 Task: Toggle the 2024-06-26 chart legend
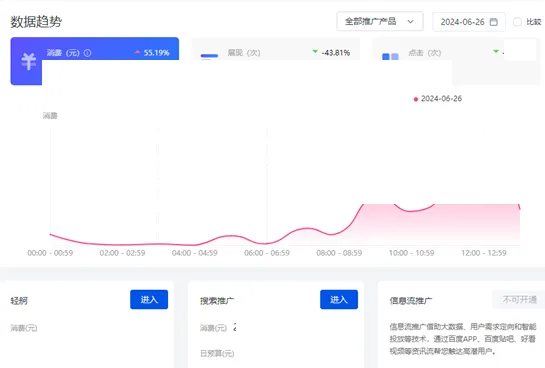[x=438, y=99]
